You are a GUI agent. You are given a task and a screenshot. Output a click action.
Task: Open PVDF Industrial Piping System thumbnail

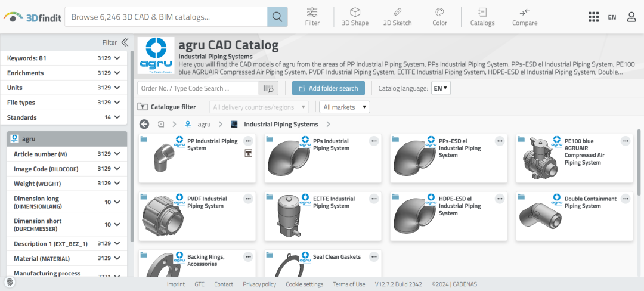tap(163, 216)
